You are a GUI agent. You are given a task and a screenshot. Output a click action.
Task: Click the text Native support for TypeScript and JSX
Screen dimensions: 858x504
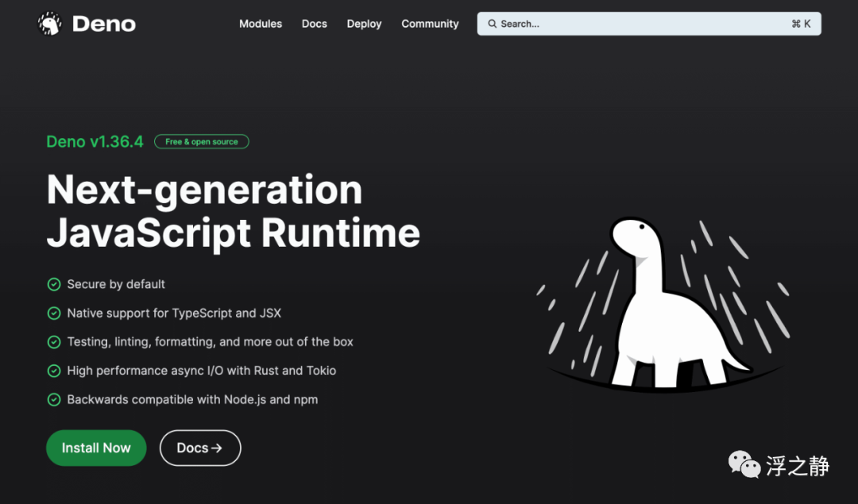[x=174, y=314]
